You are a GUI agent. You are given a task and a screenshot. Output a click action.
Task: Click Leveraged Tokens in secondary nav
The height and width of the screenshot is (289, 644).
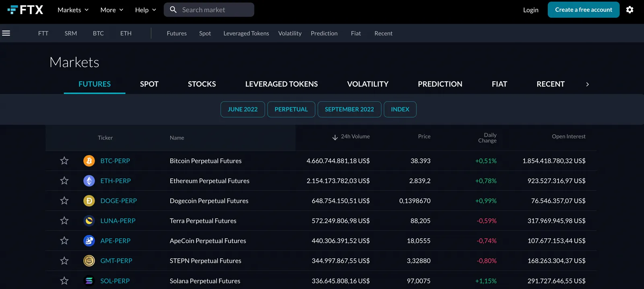tap(246, 33)
